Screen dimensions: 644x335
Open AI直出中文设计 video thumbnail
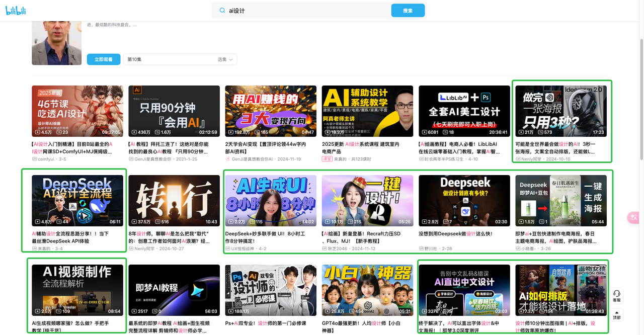(x=464, y=290)
